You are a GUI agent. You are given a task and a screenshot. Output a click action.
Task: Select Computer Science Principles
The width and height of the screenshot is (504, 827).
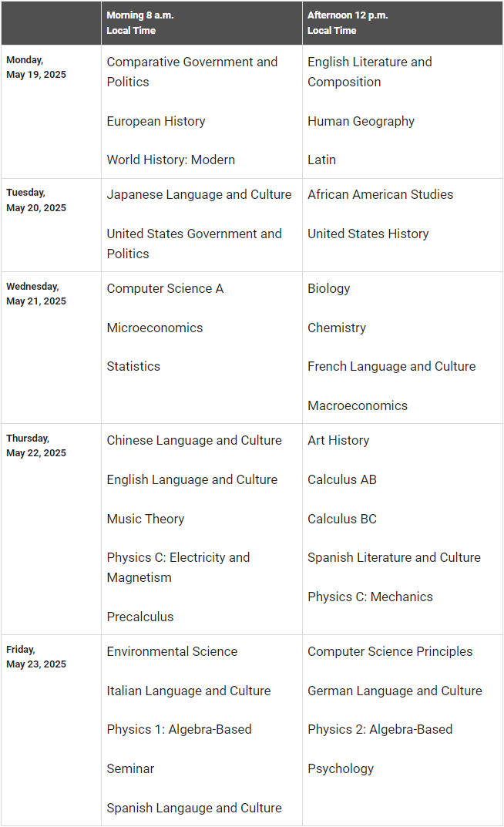[x=390, y=651]
